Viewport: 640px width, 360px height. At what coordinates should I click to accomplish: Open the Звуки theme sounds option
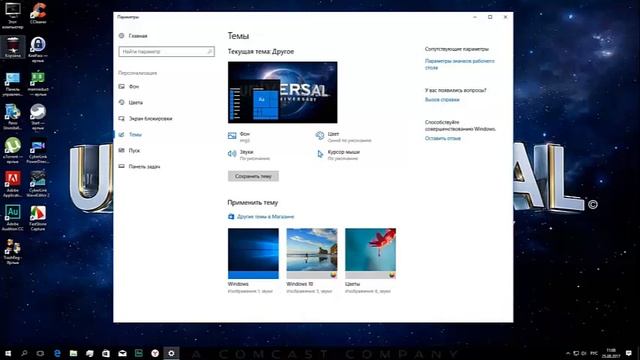click(249, 155)
